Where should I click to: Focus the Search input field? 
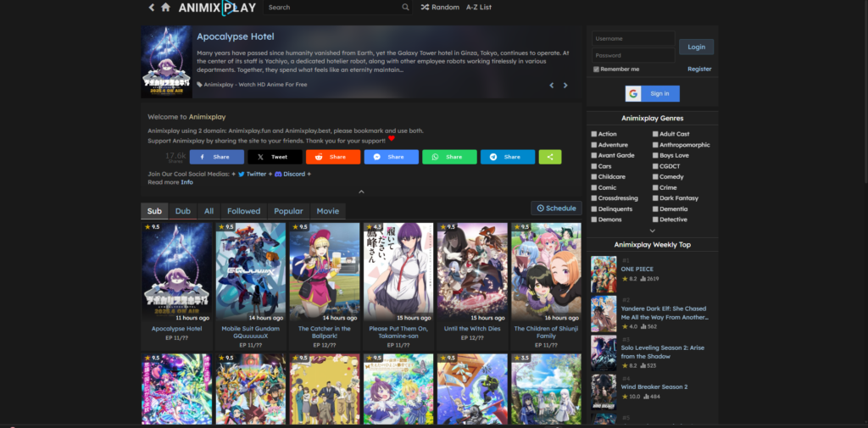(332, 7)
